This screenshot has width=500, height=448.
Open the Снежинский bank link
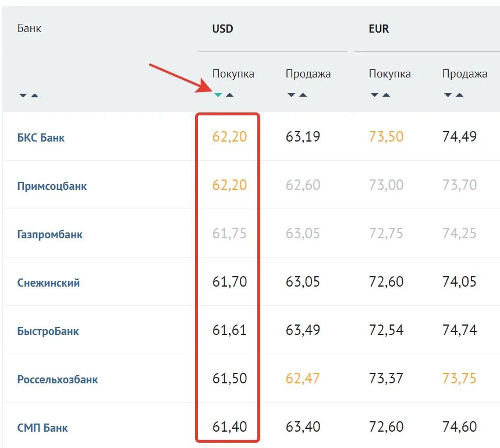[x=48, y=283]
